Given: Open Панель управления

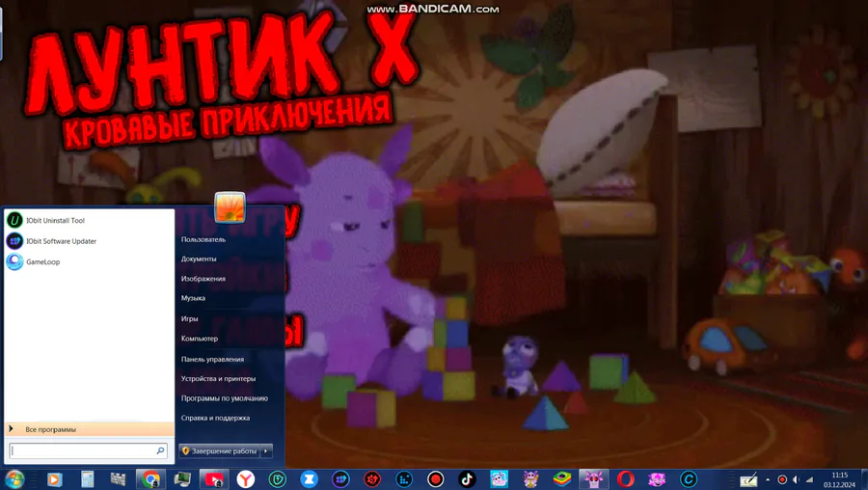Looking at the screenshot, I should (212, 360).
